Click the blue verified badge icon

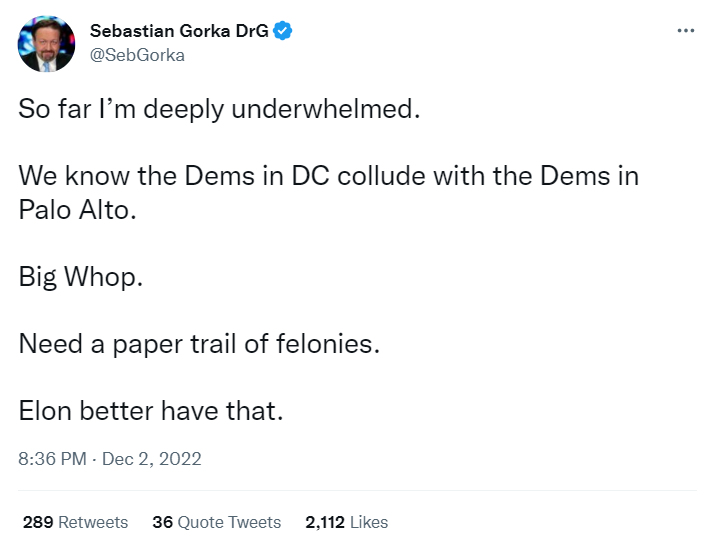[284, 31]
